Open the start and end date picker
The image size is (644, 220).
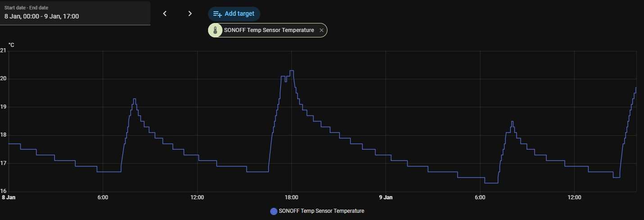75,13
